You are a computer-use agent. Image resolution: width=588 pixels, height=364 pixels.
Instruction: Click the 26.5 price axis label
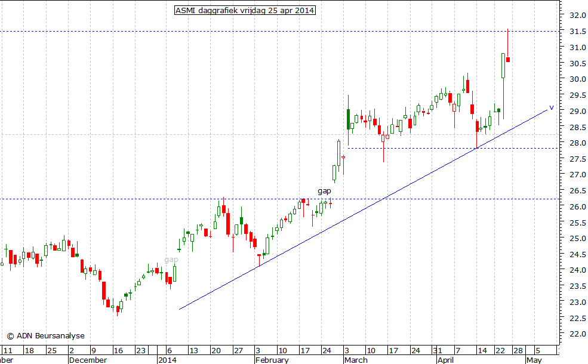pyautogui.click(x=577, y=191)
